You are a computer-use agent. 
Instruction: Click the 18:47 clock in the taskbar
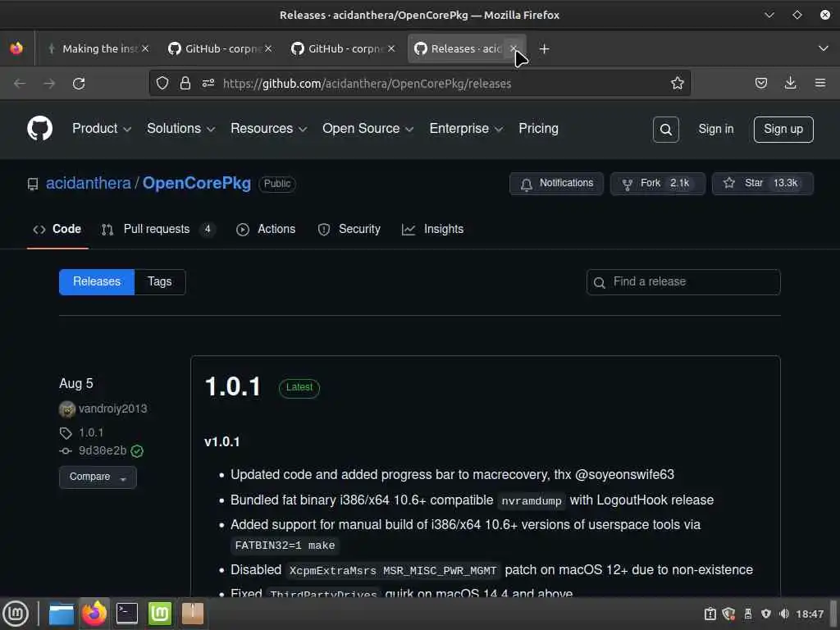(x=809, y=614)
